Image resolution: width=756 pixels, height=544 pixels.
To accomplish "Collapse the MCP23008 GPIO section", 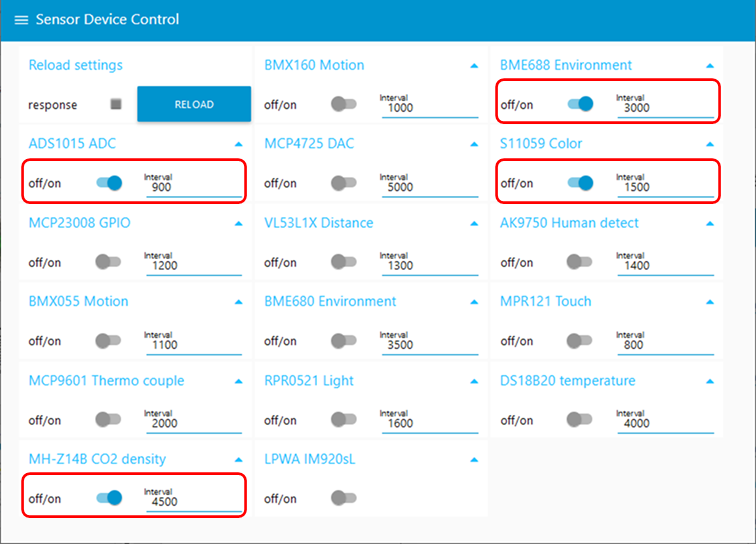I will 238,224.
